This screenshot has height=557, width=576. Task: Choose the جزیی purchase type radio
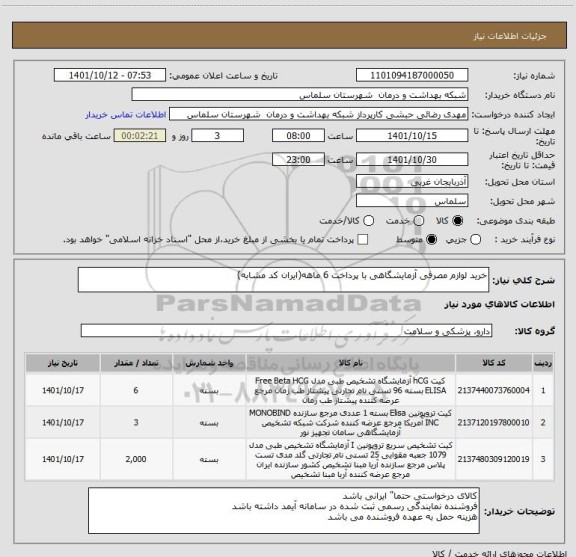pos(476,240)
